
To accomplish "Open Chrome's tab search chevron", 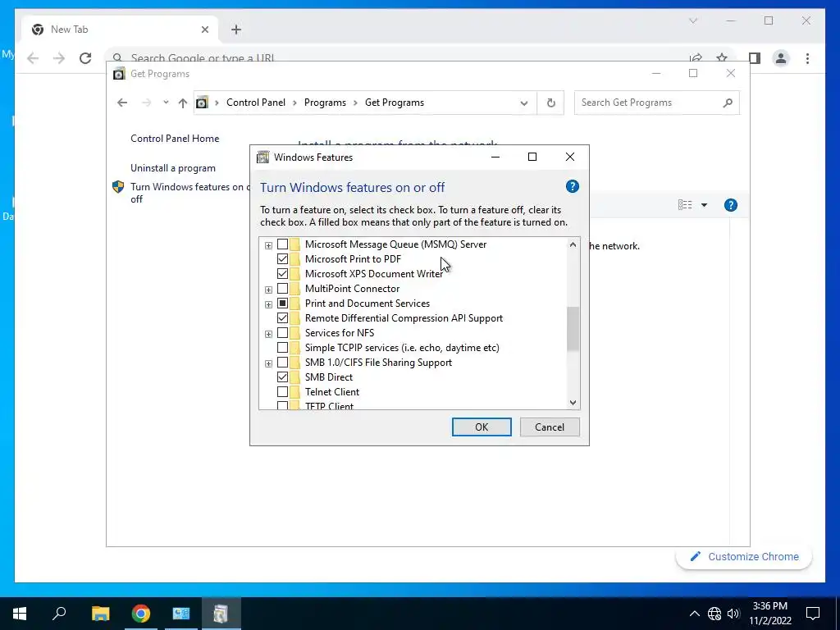I will [693, 21].
